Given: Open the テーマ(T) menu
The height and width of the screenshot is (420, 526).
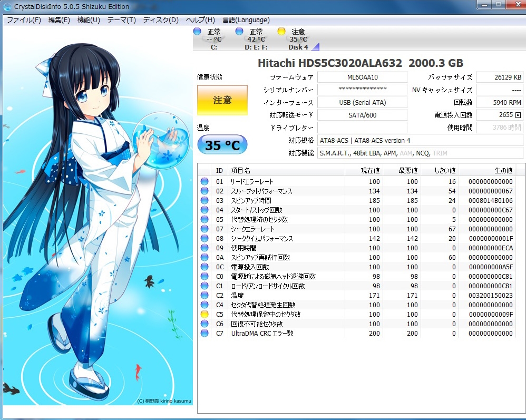Looking at the screenshot, I should point(121,20).
